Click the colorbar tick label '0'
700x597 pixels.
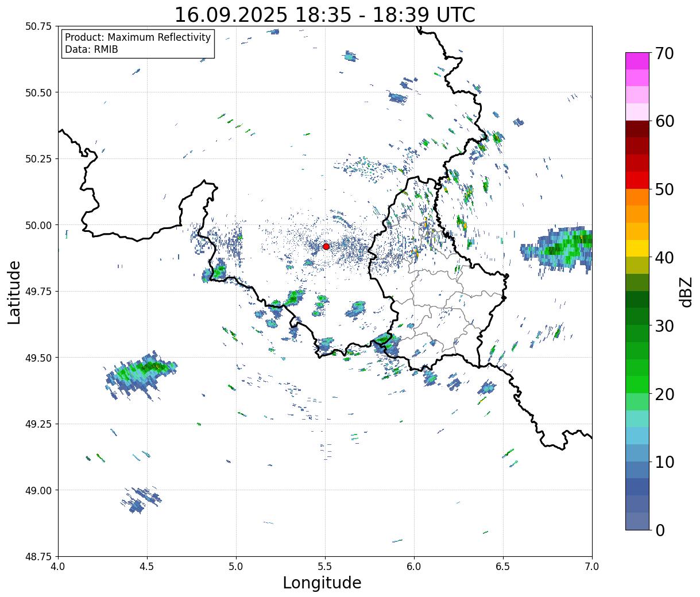click(x=659, y=530)
